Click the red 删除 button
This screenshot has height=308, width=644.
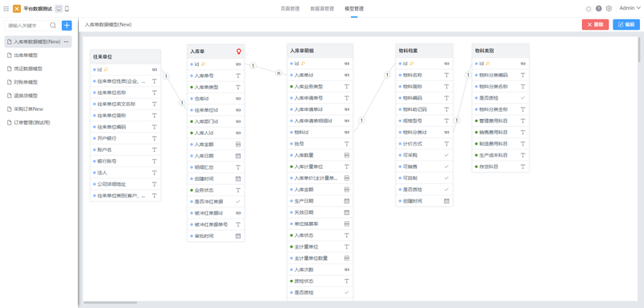coord(595,25)
